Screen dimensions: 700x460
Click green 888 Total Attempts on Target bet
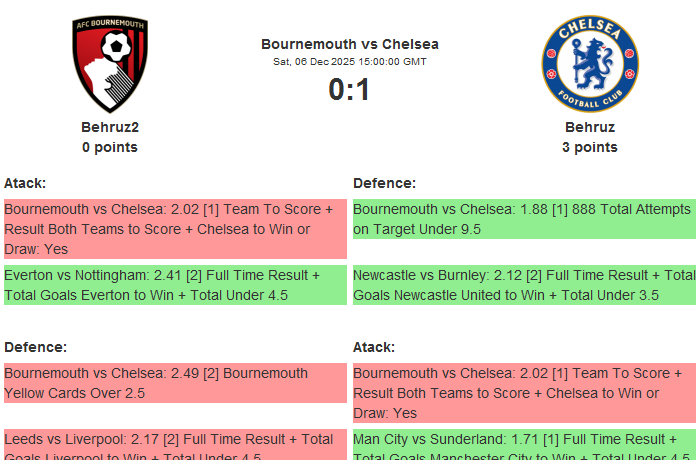point(524,219)
